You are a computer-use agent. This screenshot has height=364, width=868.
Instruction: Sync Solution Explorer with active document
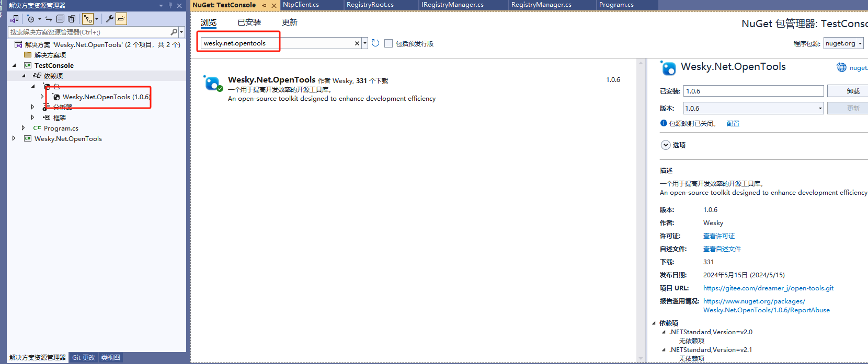49,19
